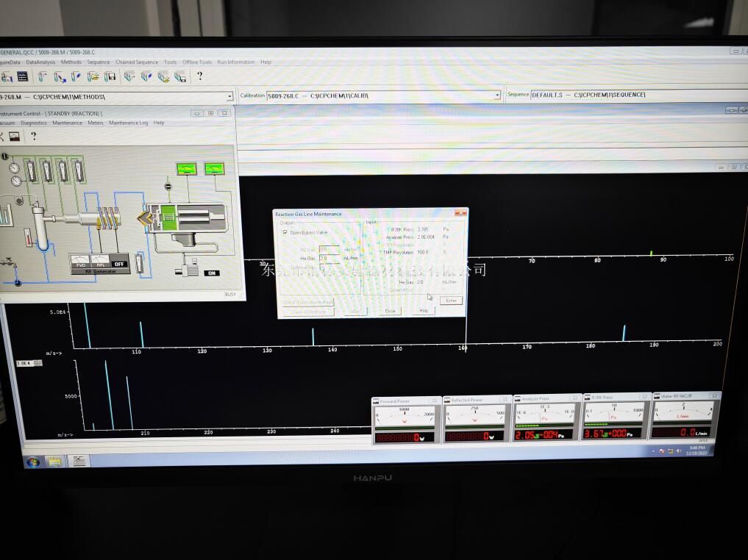Open the Maintenance menu in Instrument Control

pos(67,123)
